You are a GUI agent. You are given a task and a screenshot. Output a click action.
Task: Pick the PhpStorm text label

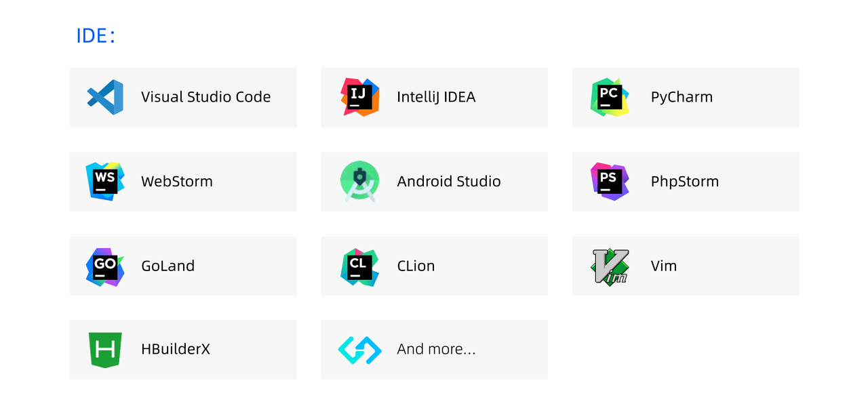click(684, 181)
